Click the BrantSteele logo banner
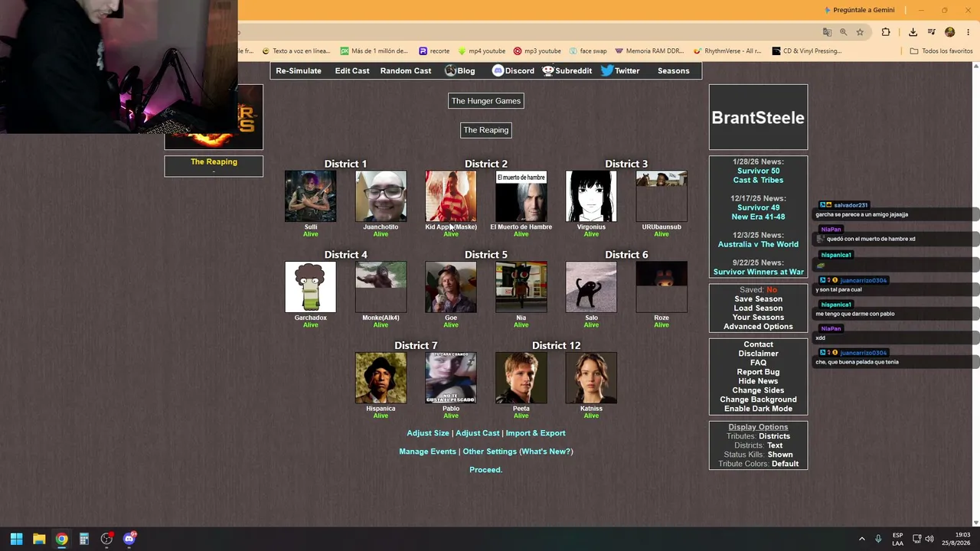Screen dimensions: 980x551 (x=758, y=117)
